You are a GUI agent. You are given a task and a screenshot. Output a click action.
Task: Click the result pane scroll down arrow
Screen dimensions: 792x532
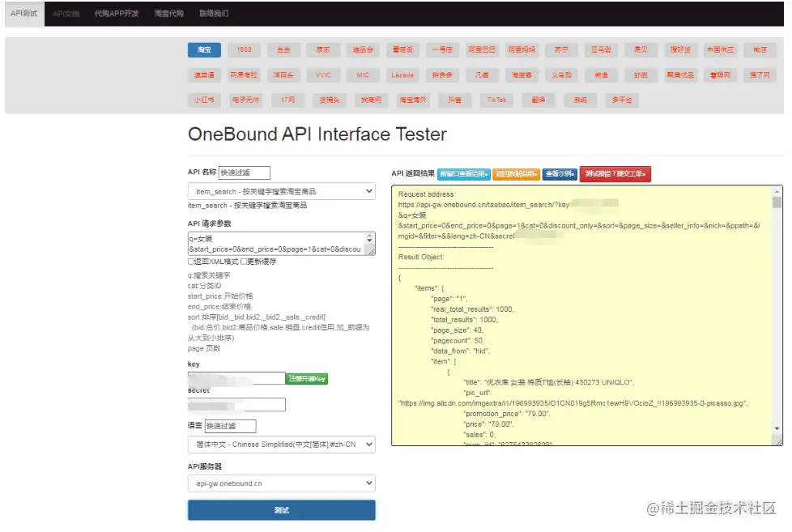click(x=777, y=428)
